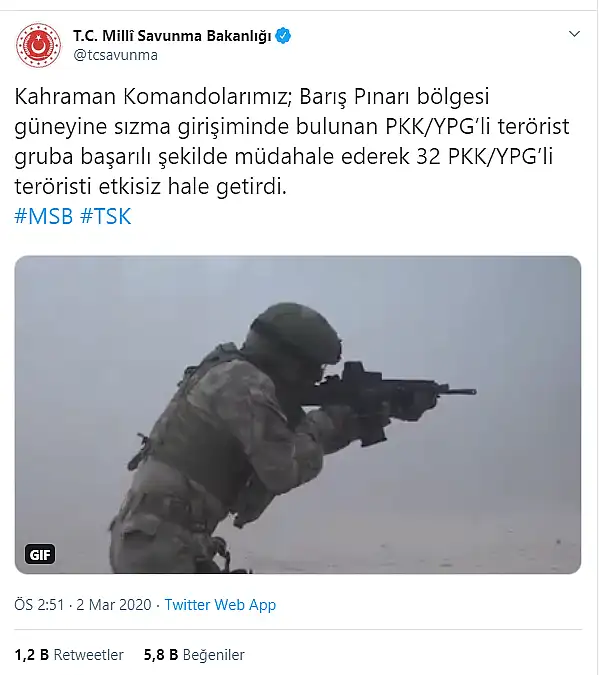Click the Kahraman Komandolarımız opening text
This screenshot has width=599, height=675.
(153, 97)
